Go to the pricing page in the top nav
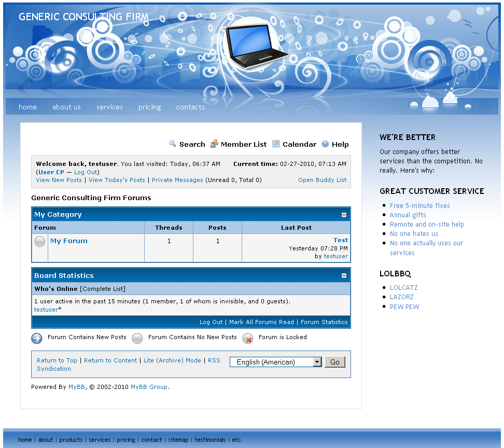Image resolution: width=504 pixels, height=448 pixels. pyautogui.click(x=149, y=107)
